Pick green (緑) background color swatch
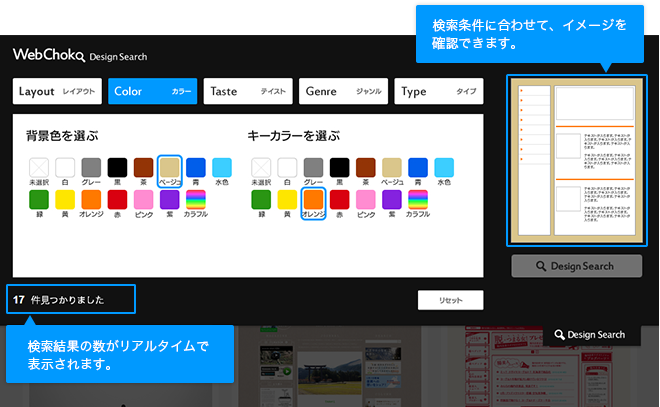 tap(39, 200)
